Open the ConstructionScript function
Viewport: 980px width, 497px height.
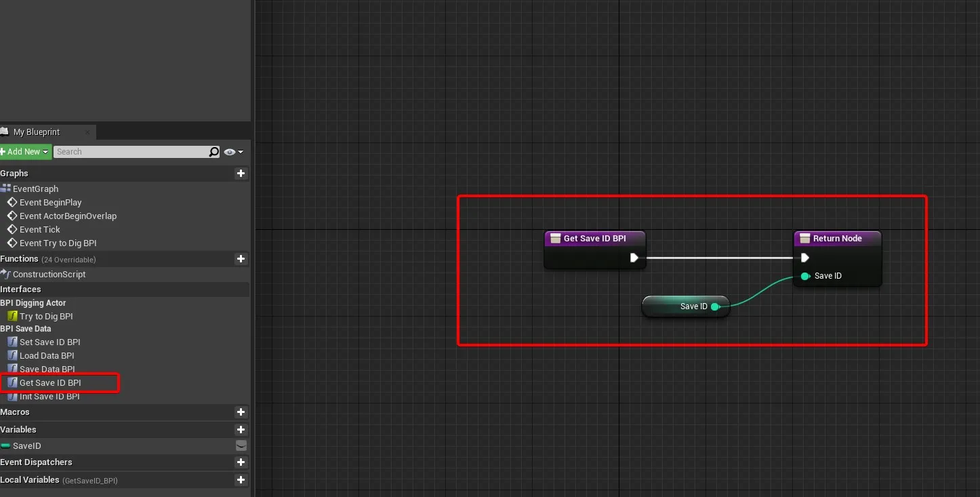coord(49,275)
